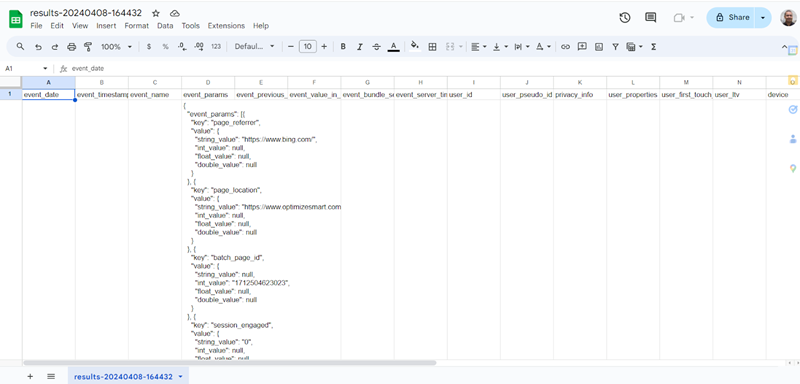Toggle strikethrough formatting

click(377, 47)
